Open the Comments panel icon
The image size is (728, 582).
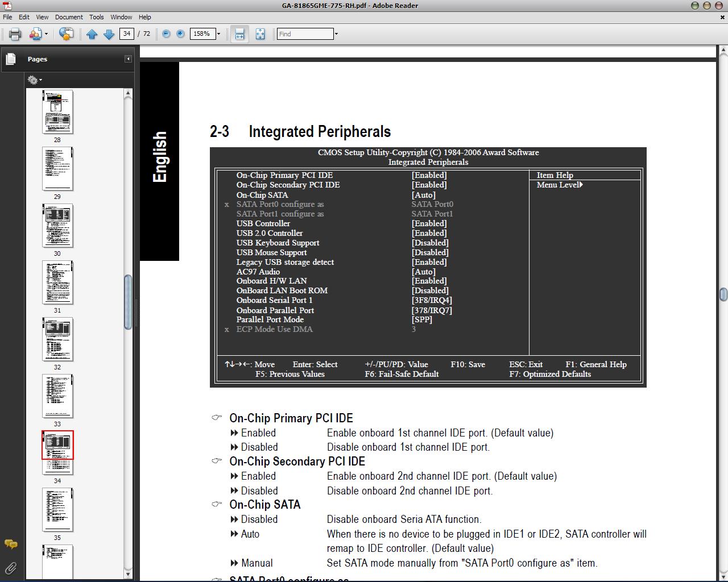pos(11,544)
